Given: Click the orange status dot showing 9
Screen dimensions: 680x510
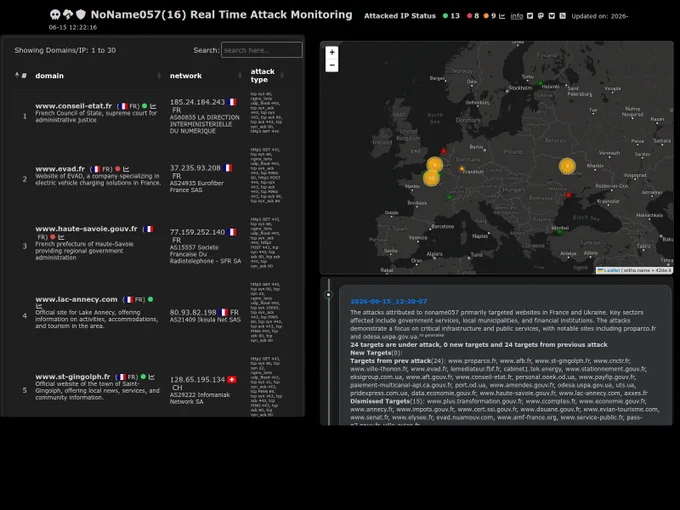Looking at the screenshot, I should pyautogui.click(x=486, y=16).
